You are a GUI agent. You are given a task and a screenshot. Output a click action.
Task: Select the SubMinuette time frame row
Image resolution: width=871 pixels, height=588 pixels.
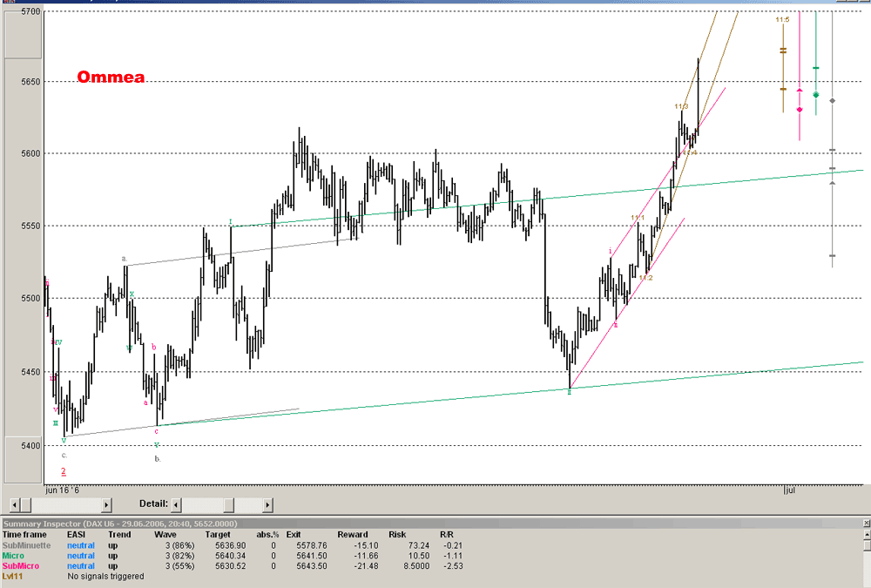coord(27,546)
